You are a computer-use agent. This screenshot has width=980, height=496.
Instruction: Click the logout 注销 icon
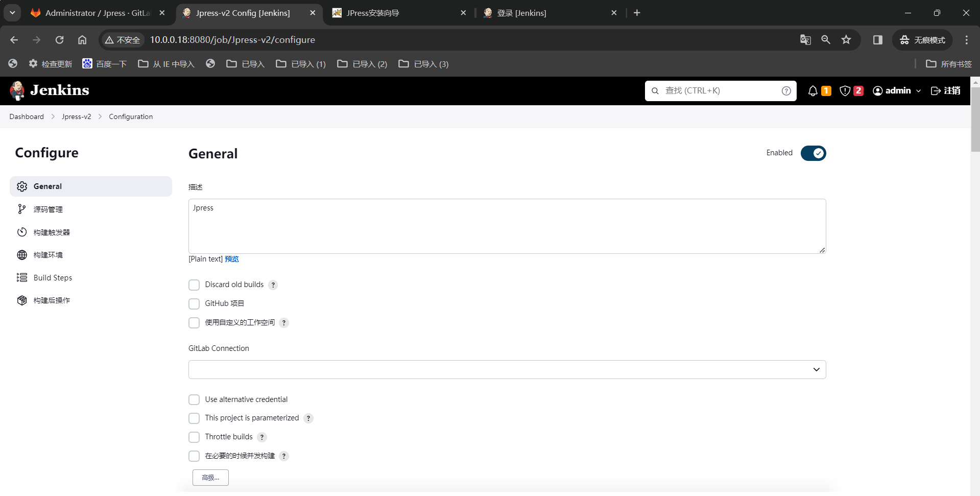pos(936,91)
